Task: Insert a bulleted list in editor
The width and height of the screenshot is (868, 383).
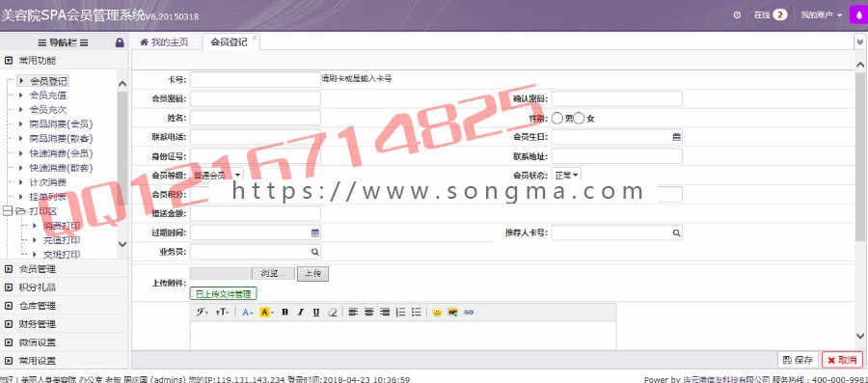Action: click(x=417, y=313)
